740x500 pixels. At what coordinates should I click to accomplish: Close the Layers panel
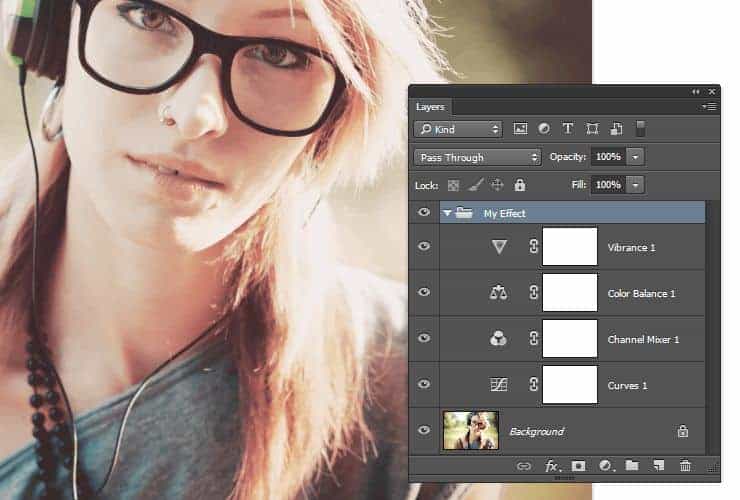[x=712, y=92]
